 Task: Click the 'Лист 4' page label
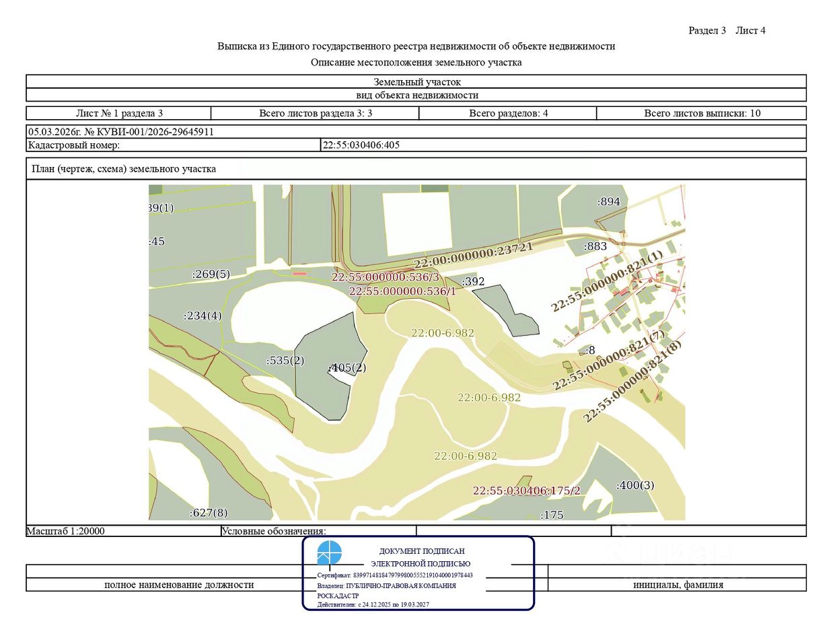(x=750, y=30)
